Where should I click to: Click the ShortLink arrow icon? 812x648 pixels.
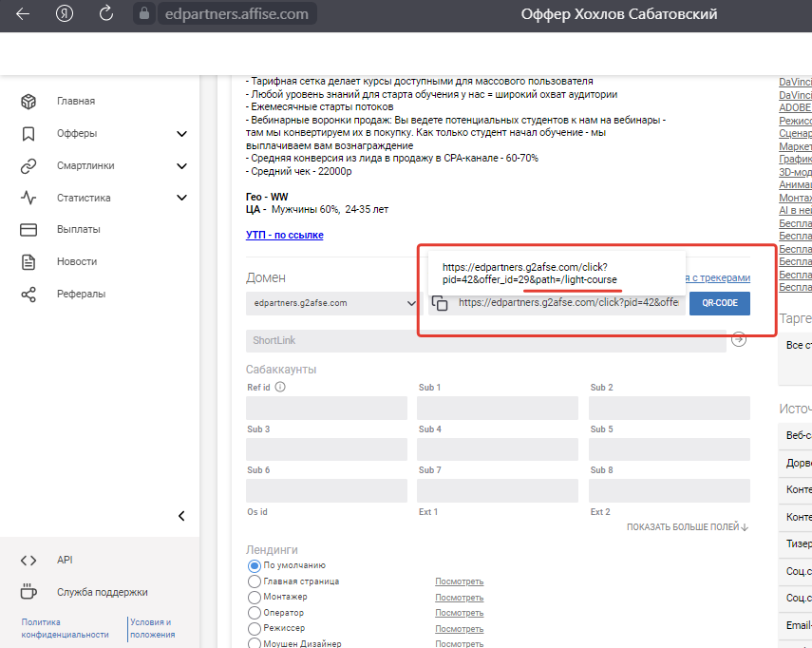pyautogui.click(x=739, y=339)
